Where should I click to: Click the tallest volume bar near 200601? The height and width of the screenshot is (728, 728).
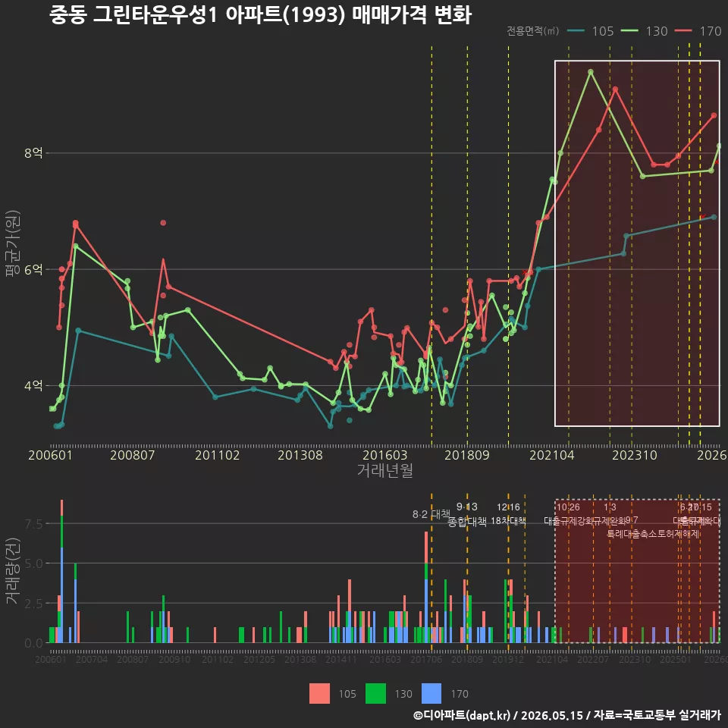click(x=61, y=571)
